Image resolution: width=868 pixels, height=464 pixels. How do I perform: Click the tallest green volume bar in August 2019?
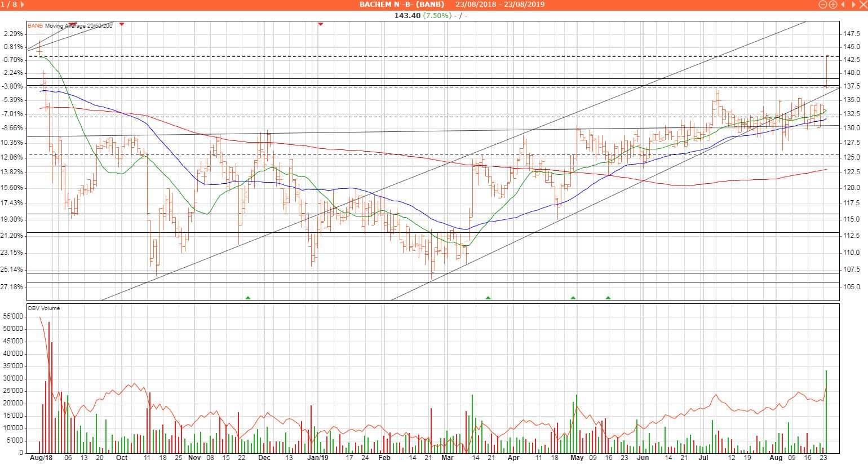tap(826, 412)
